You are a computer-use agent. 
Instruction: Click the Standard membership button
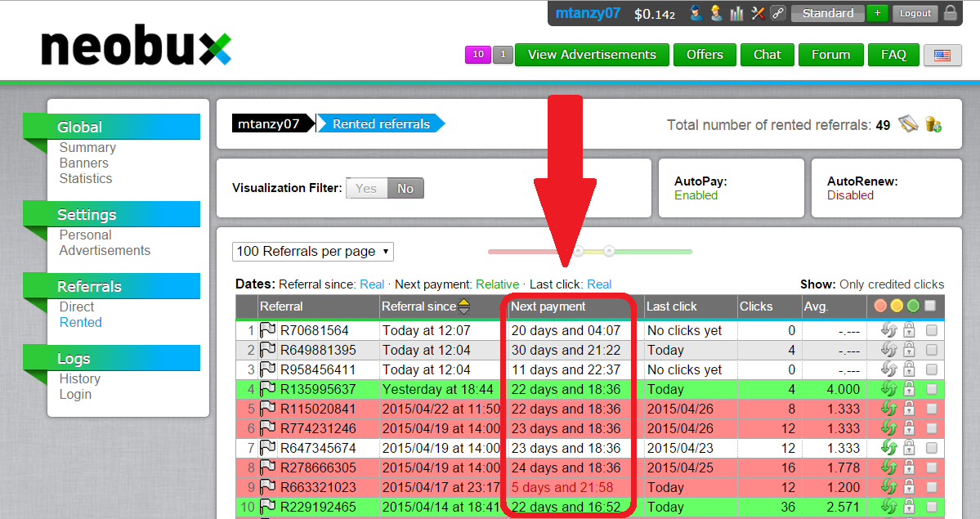(828, 13)
